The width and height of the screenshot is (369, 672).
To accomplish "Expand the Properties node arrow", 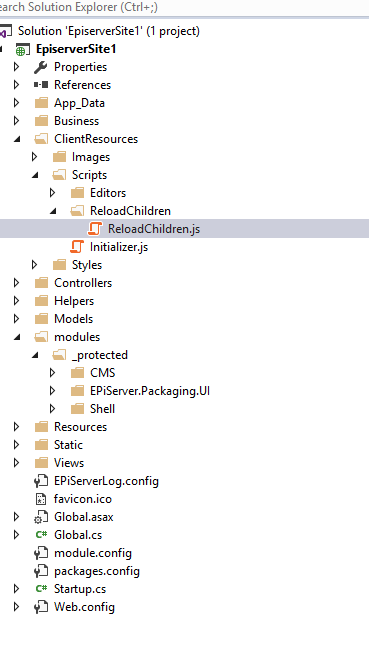I will click(17, 67).
